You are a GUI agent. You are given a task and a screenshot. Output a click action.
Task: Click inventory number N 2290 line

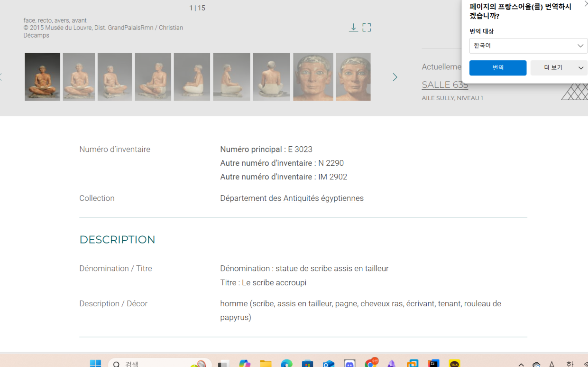coord(282,163)
